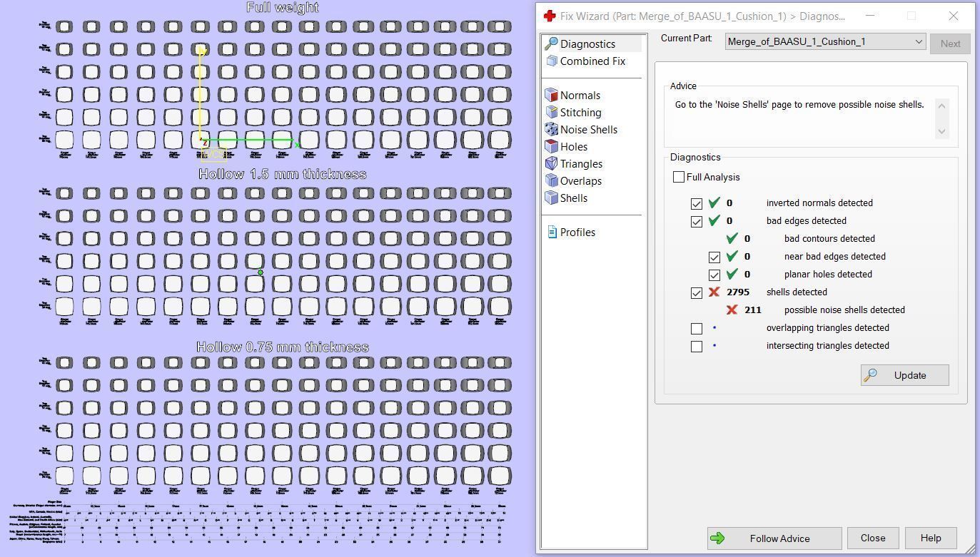Click the Diagnostics magnifier icon
This screenshot has width=980, height=557.
(551, 44)
